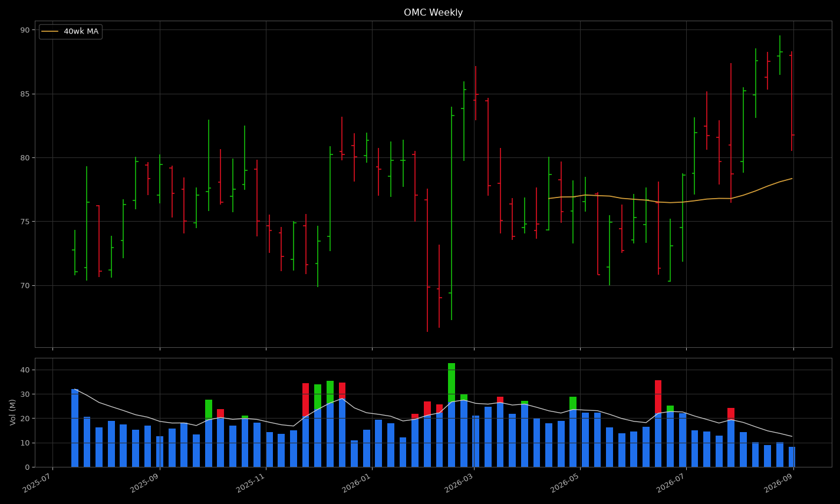Click the Vol (M) axis title
The height and width of the screenshot is (504, 840).
(x=12, y=412)
